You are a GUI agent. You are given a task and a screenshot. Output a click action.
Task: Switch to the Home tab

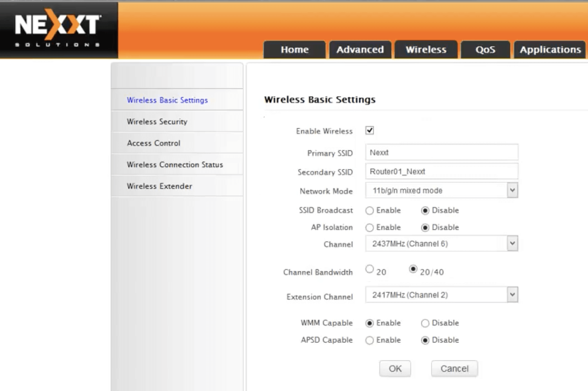coord(294,50)
